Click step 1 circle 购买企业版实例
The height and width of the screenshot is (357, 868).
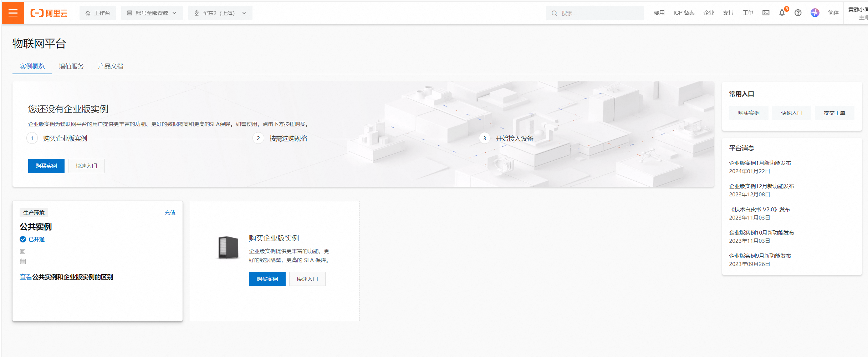(32, 138)
